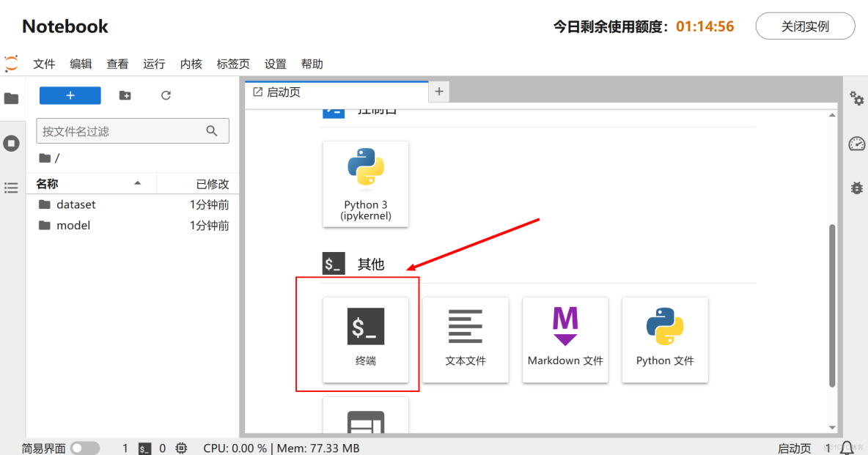Image resolution: width=868 pixels, height=455 pixels.
Task: Toggle the 简易界面 switch
Action: pyautogui.click(x=85, y=448)
